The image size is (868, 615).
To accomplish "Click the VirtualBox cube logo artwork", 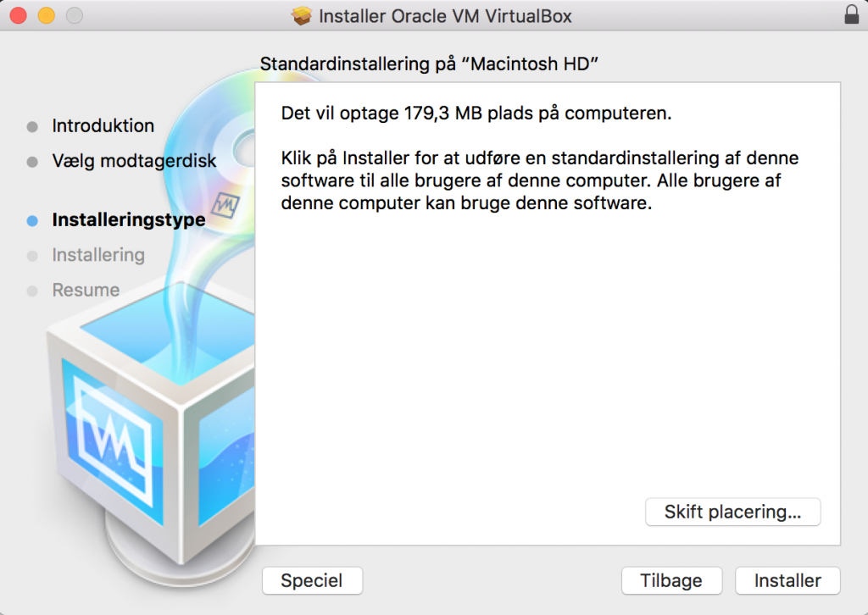I will [149, 426].
